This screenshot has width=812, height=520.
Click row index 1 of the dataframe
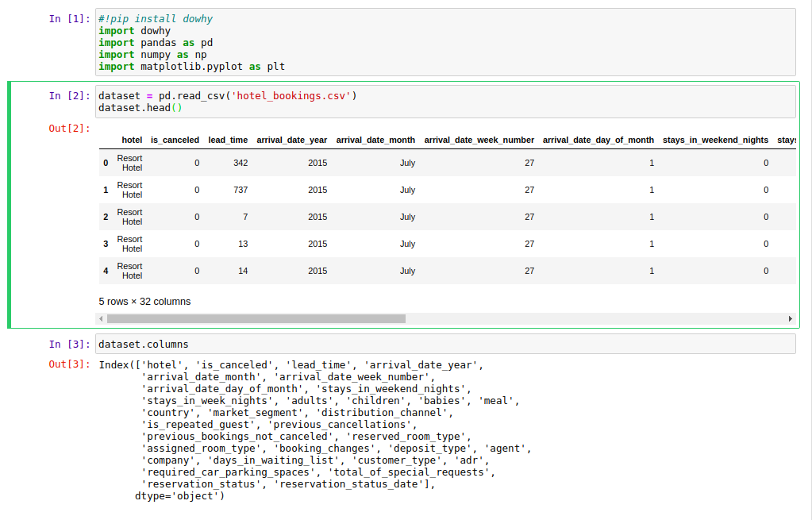coord(106,190)
